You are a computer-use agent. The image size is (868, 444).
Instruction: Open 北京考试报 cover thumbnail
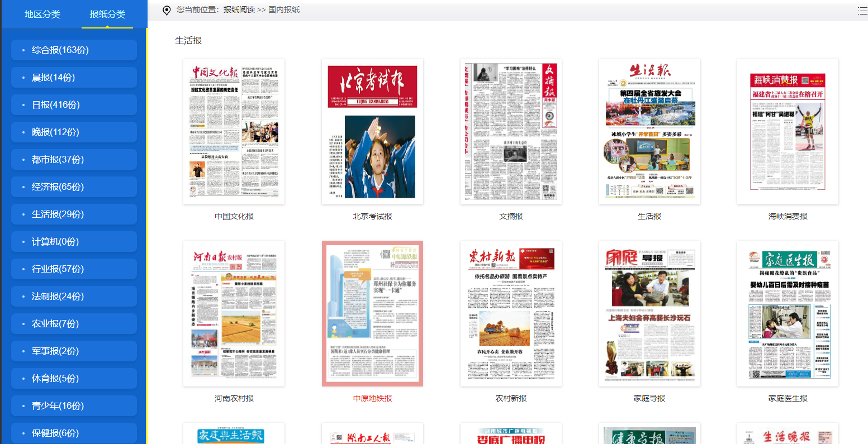click(372, 132)
